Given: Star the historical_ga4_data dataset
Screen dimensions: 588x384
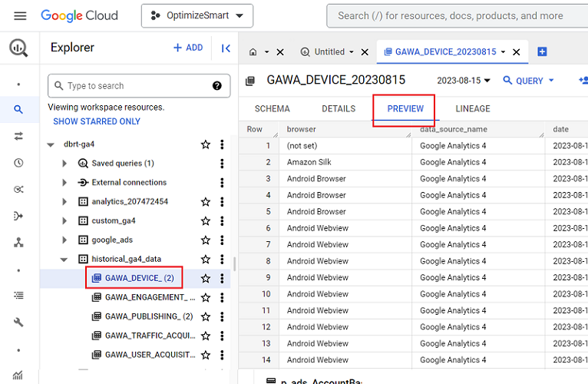Looking at the screenshot, I should point(206,259).
